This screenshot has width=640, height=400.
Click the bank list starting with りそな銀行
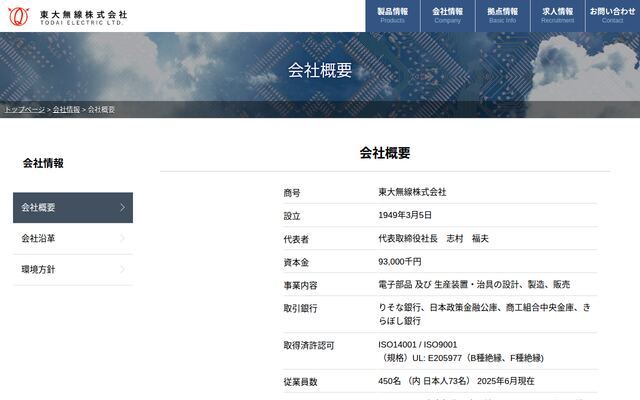tap(484, 314)
